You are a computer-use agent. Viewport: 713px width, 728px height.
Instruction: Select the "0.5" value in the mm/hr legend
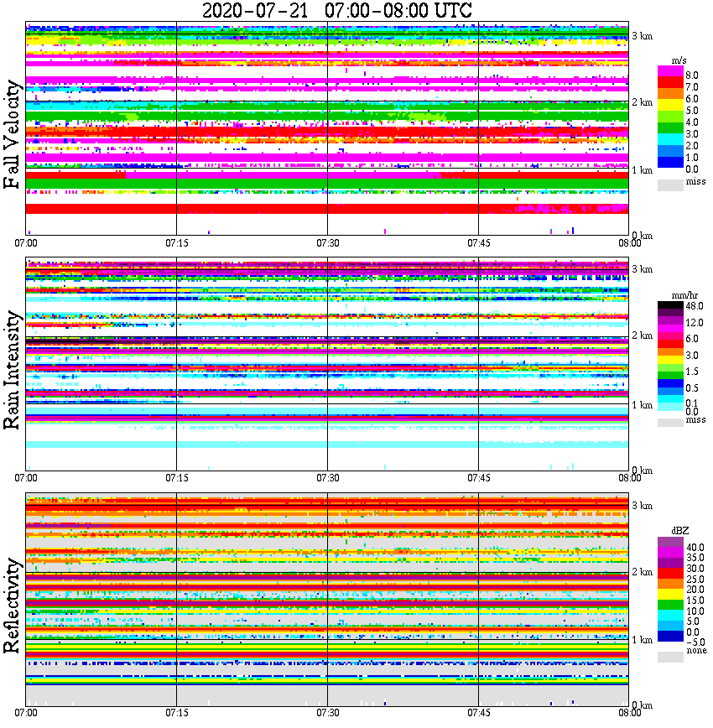(x=692, y=388)
